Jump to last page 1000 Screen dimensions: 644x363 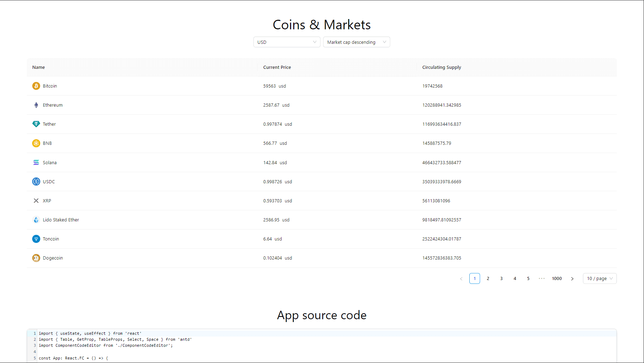557,279
